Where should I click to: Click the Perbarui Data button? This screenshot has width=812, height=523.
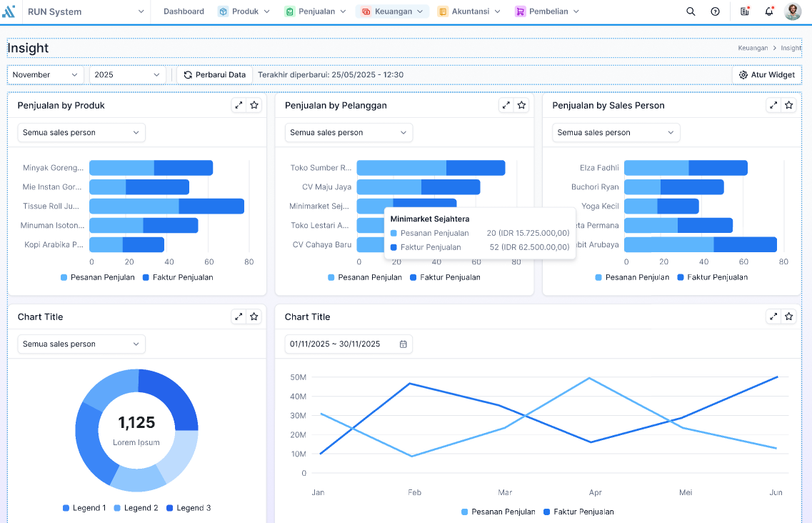[214, 74]
